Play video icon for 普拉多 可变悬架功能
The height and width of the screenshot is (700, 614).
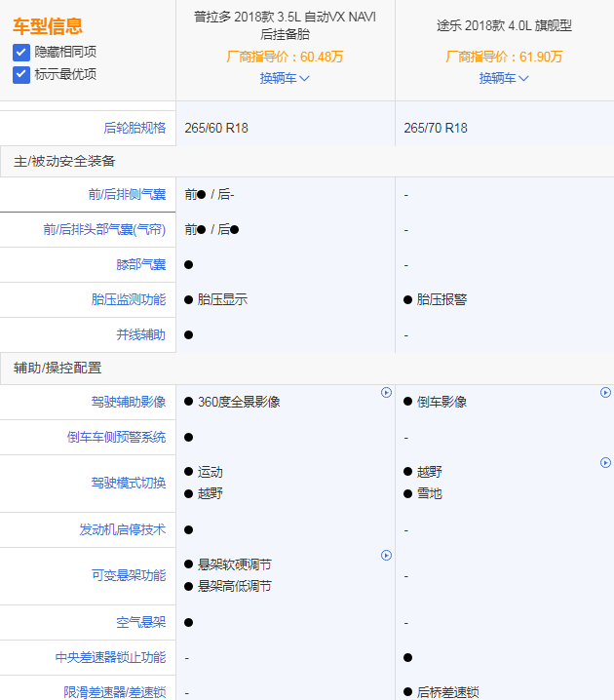point(386,555)
